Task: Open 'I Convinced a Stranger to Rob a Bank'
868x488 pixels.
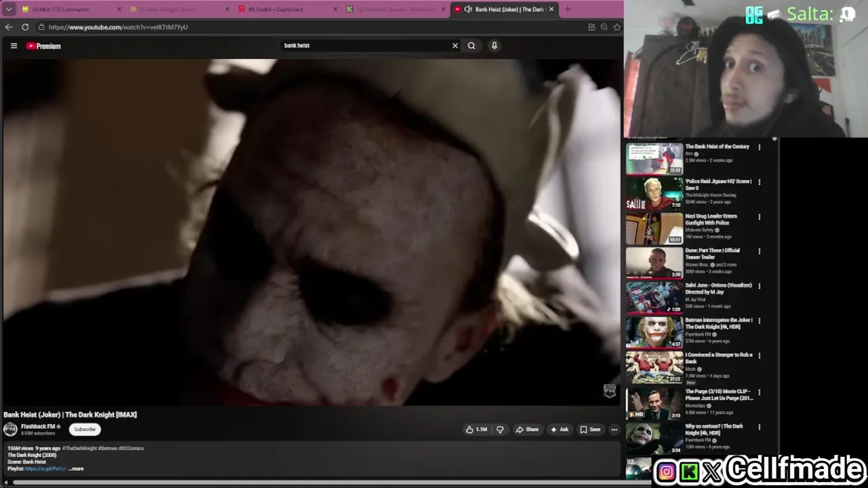Action: tap(718, 358)
